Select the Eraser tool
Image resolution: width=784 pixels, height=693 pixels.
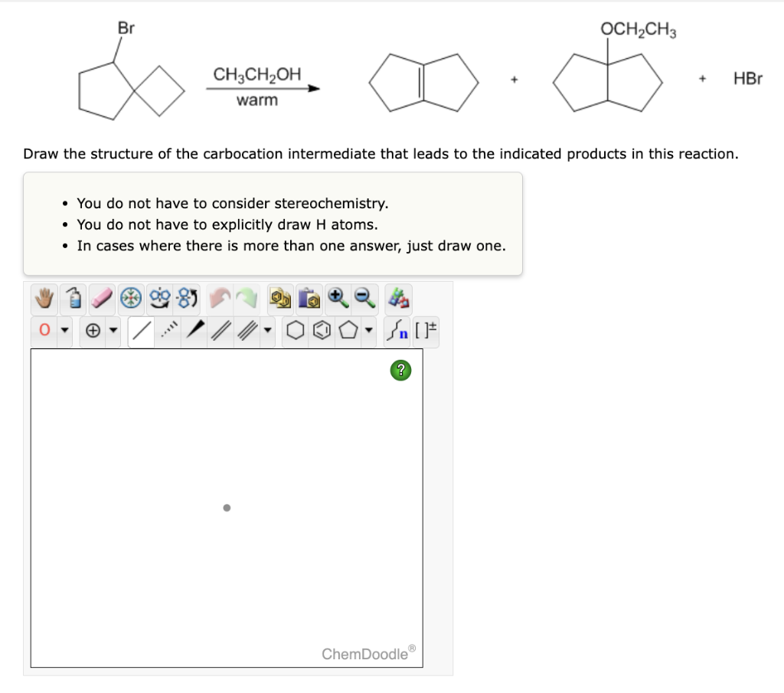point(100,299)
